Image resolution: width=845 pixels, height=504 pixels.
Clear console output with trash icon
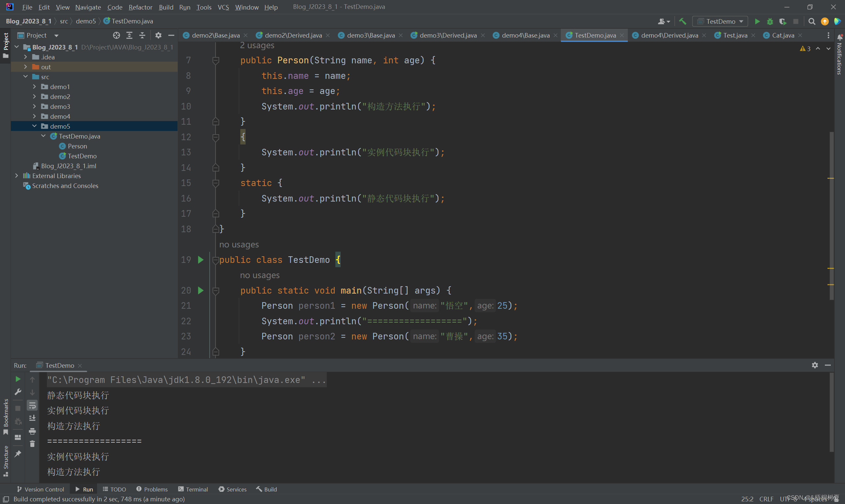pos(32,444)
